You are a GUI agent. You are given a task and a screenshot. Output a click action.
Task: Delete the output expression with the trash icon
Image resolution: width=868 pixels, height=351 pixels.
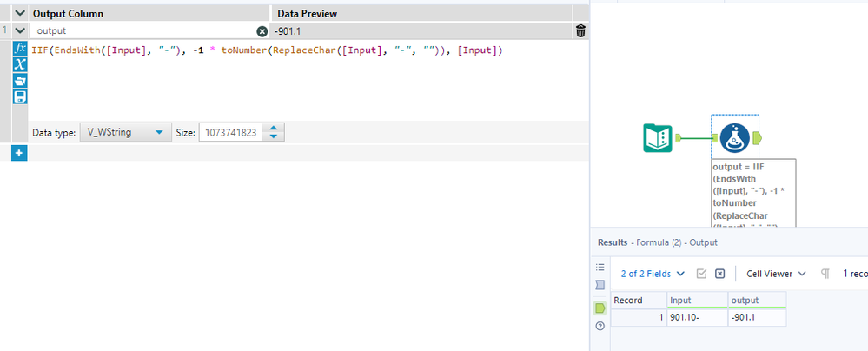click(580, 30)
